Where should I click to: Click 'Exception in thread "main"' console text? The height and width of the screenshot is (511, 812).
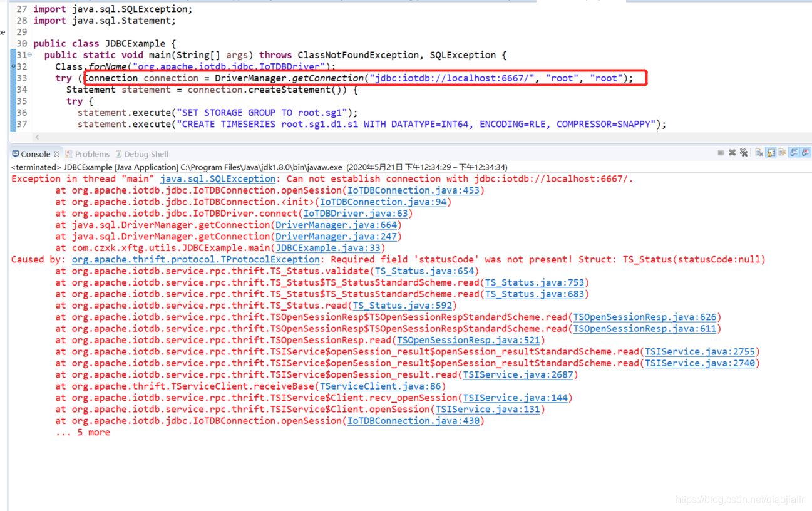click(83, 179)
